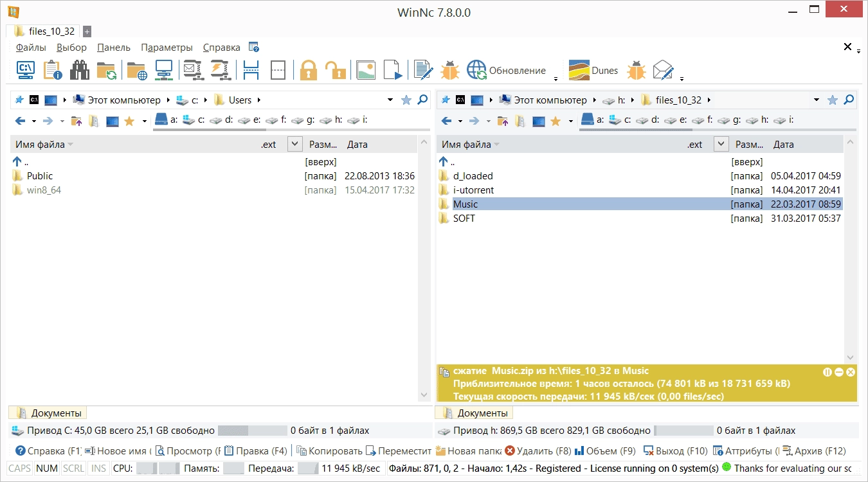Open the Выбор menu
Screen dimensions: 868x482
pyautogui.click(x=71, y=48)
